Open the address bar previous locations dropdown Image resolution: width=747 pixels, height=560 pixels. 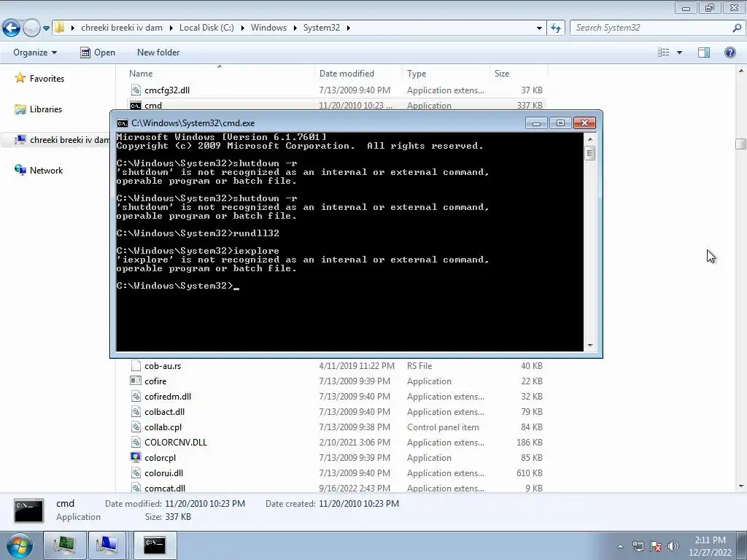coord(539,28)
